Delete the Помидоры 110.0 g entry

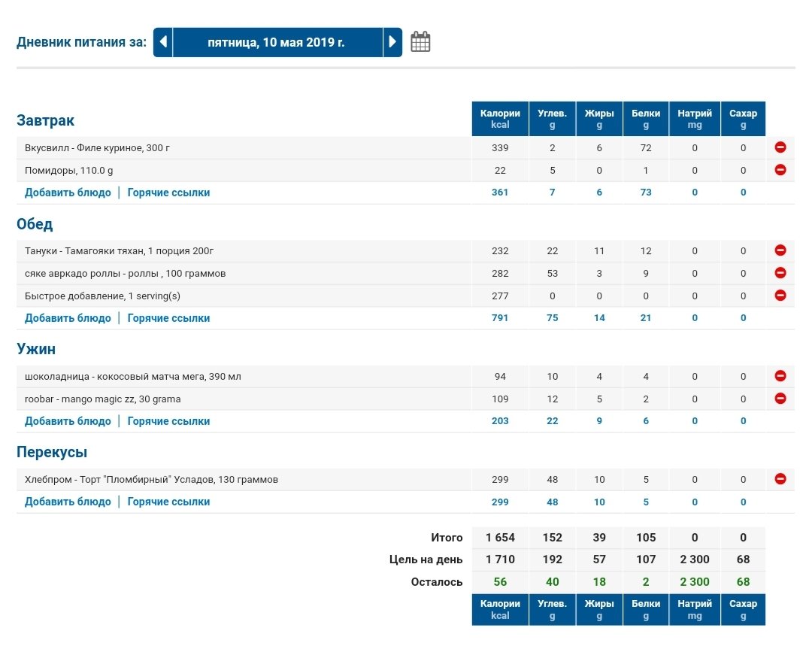(780, 170)
